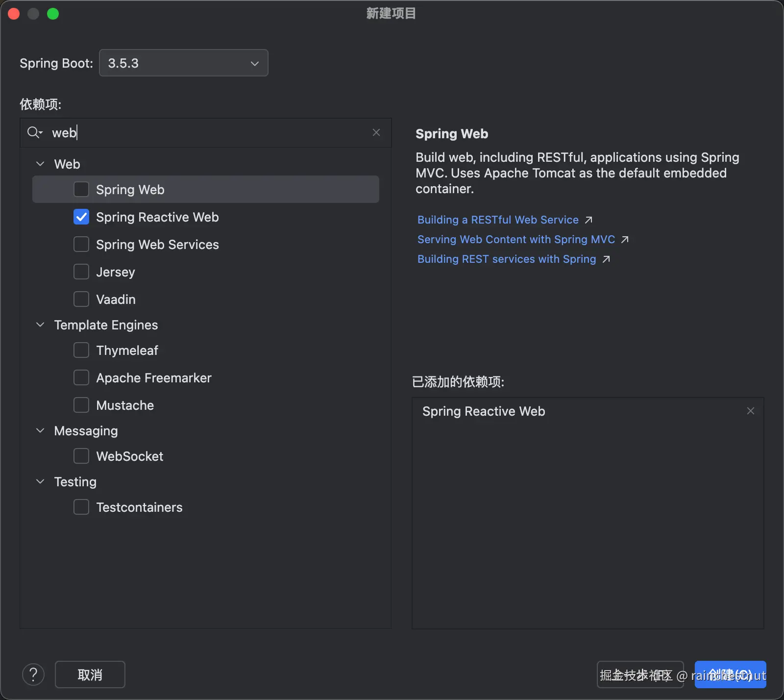The height and width of the screenshot is (700, 784).
Task: Tick the Spring Web Services checkbox
Action: tap(81, 244)
